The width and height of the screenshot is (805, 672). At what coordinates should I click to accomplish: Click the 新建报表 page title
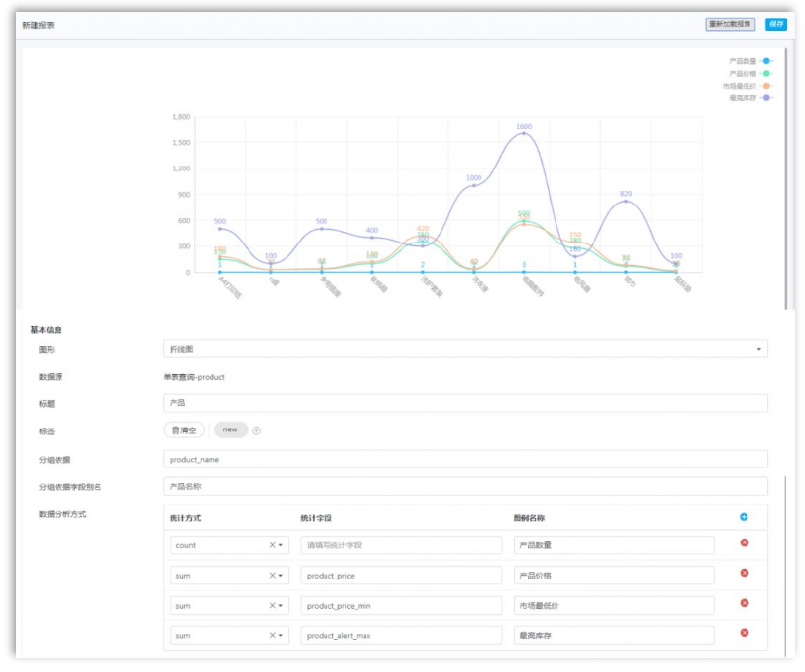pyautogui.click(x=38, y=25)
